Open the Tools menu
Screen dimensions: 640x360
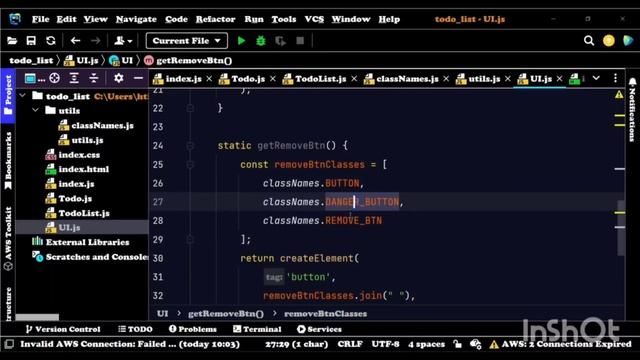coord(284,19)
